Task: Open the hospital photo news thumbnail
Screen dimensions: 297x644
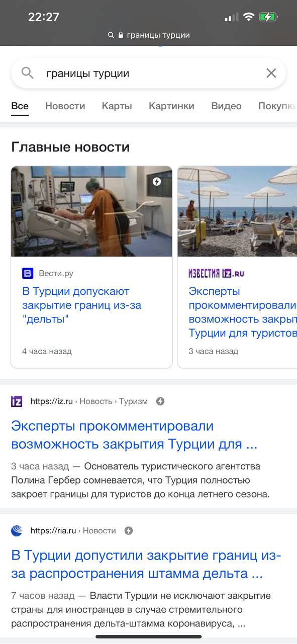Action: [x=91, y=211]
